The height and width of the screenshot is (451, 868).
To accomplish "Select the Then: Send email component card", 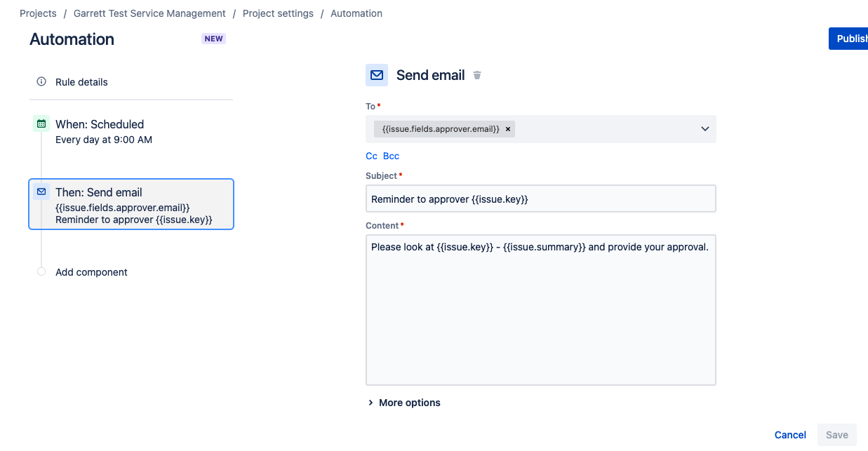I will 131,203.
